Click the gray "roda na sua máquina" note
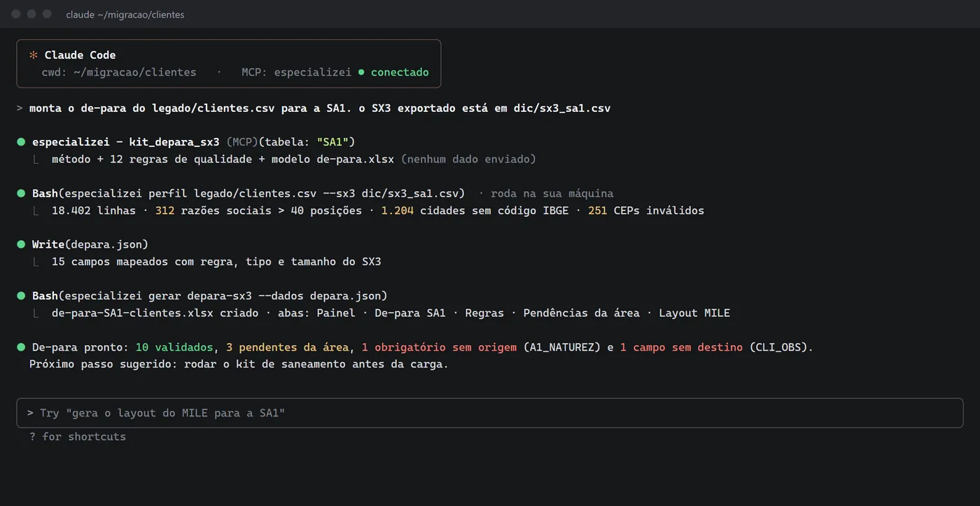Image resolution: width=980 pixels, height=506 pixels. 552,193
